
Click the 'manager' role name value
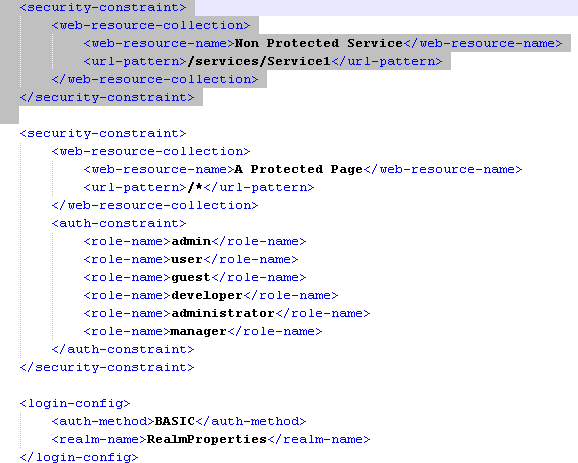point(198,331)
